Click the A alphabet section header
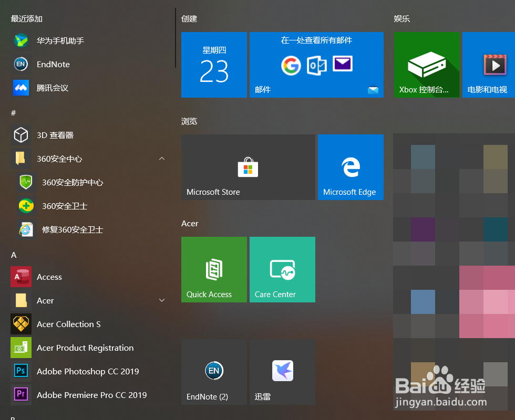515x420 pixels. (14, 255)
